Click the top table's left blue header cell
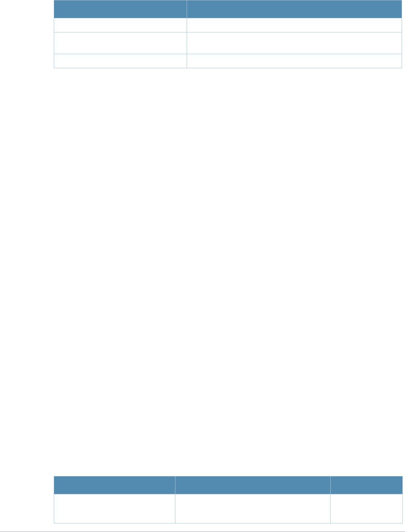Screen dimensions: 405x532 click(x=120, y=9)
